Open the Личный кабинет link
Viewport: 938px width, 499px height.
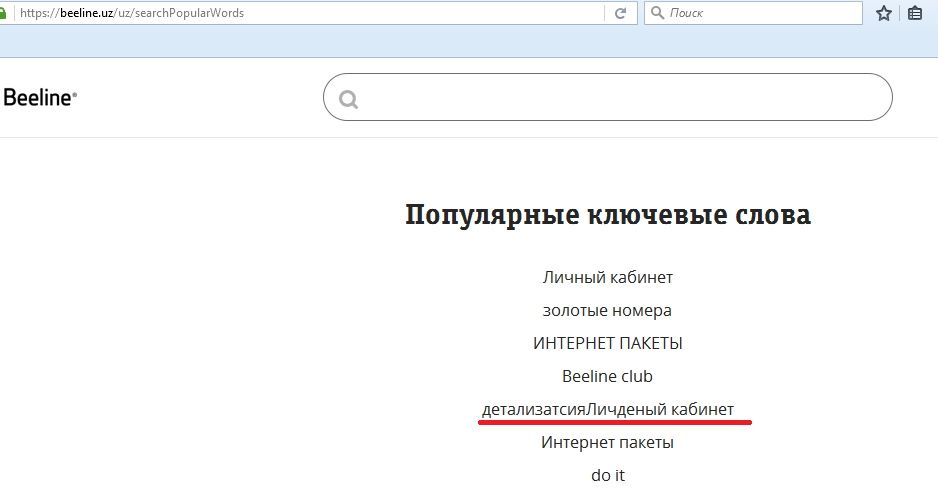tap(607, 277)
